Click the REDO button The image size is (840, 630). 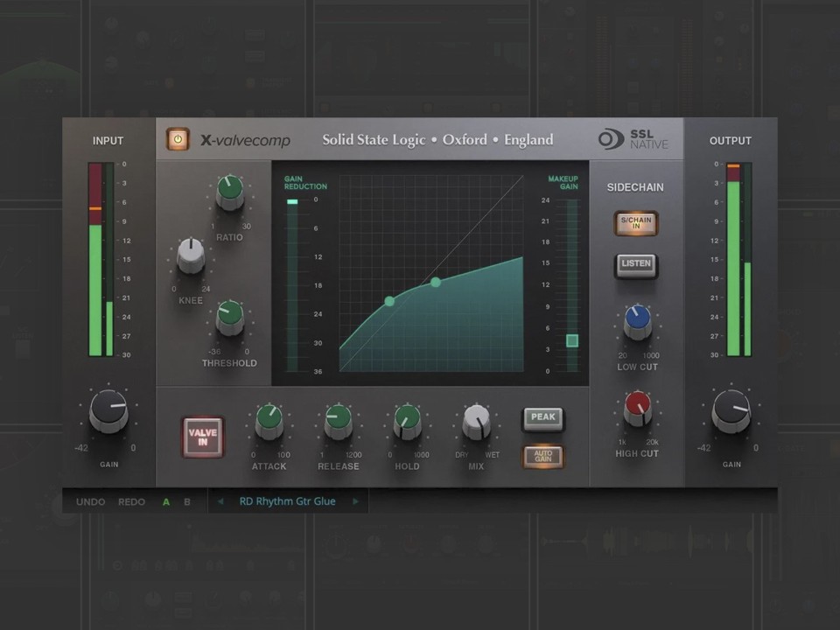click(131, 502)
